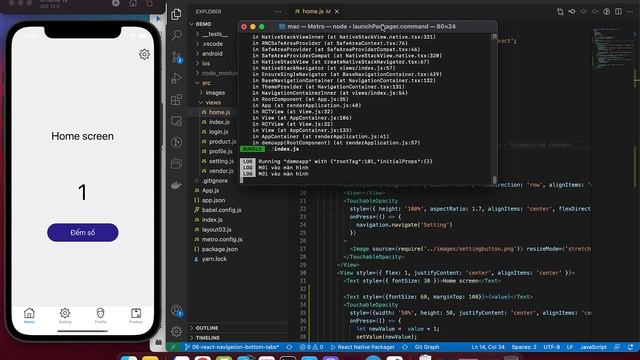Open Source Control view in activity bar
Viewport: 640px width, 360px height.
pos(176,57)
